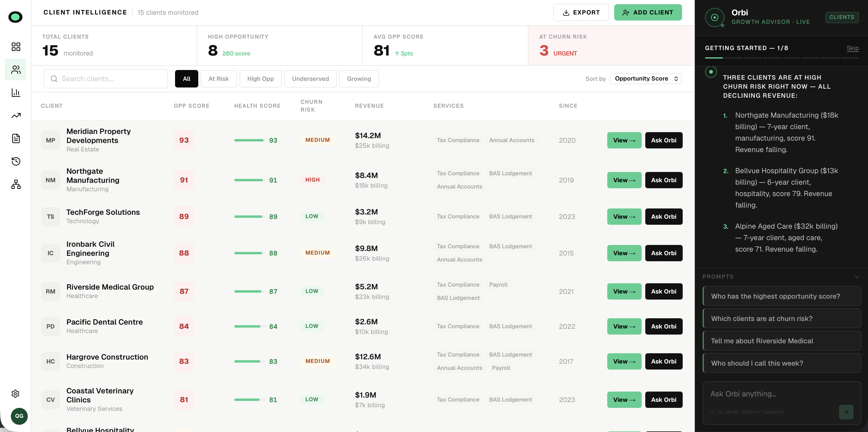Viewport: 868px width, 432px height.
Task: Click the High Opportunity summary card
Action: (279, 46)
